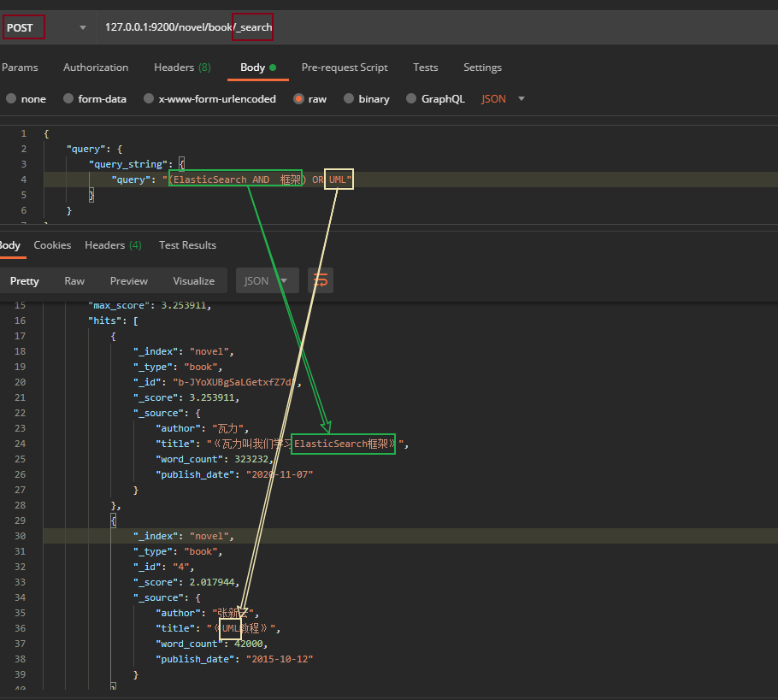
Task: Open the request Settings tab
Action: tap(482, 68)
